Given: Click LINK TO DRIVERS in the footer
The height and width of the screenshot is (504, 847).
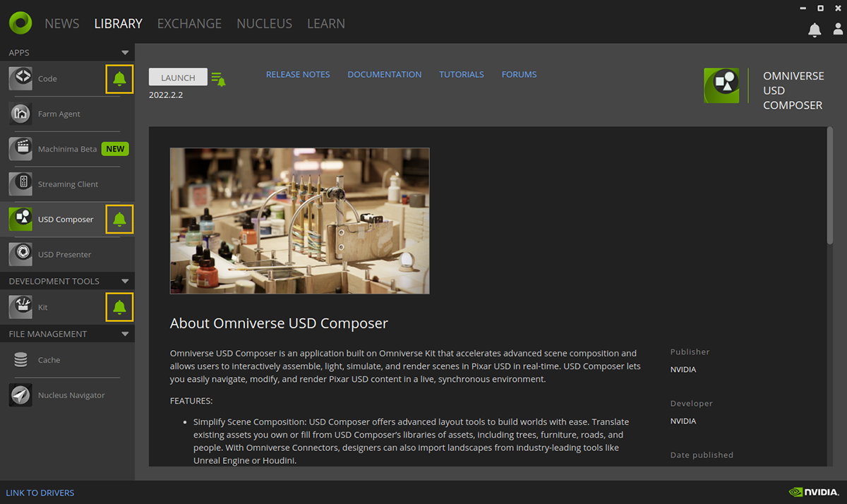Looking at the screenshot, I should pos(40,493).
